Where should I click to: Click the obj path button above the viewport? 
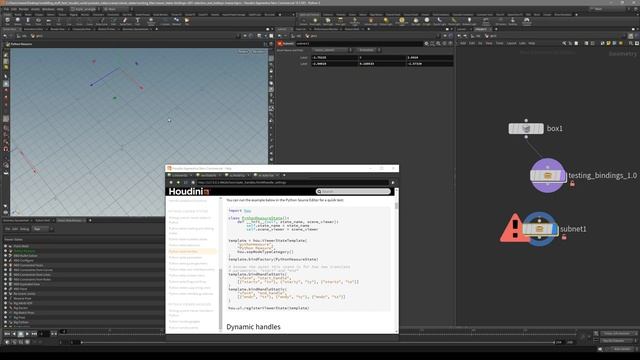coord(23,36)
